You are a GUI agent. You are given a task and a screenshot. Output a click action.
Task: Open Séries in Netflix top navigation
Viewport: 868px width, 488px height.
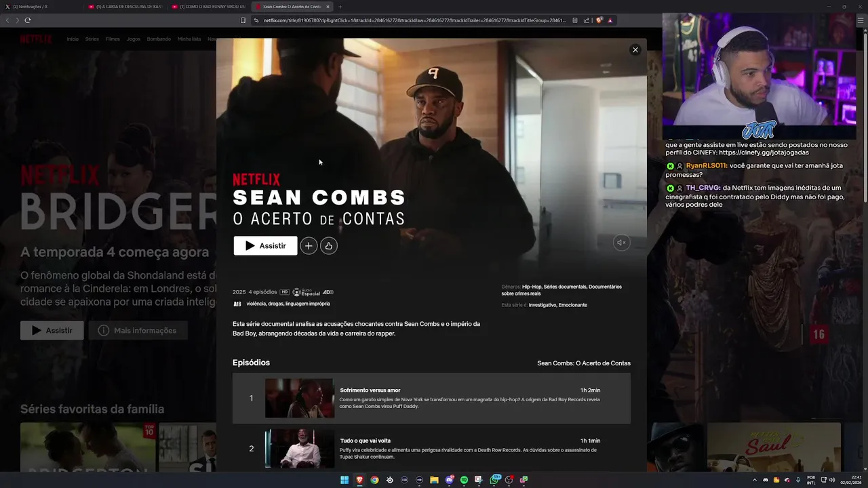click(x=92, y=39)
